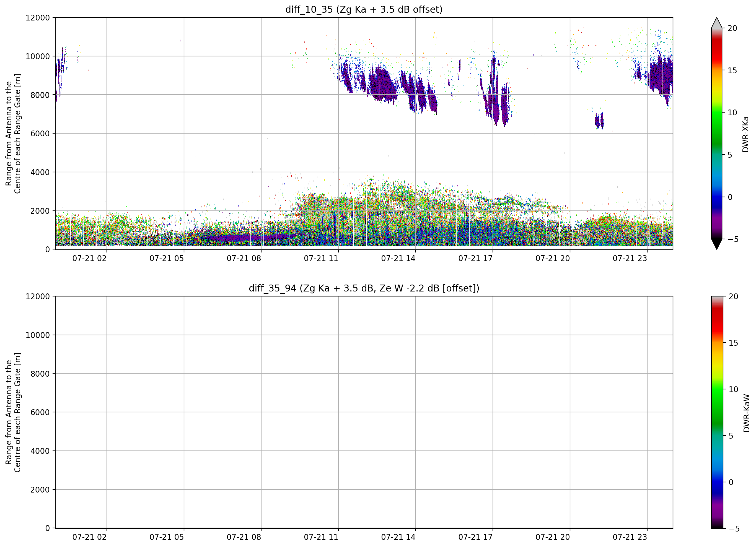Click '07-21 05' x-tick under diff_10_35 plot
The height and width of the screenshot is (547, 756).
click(x=167, y=259)
